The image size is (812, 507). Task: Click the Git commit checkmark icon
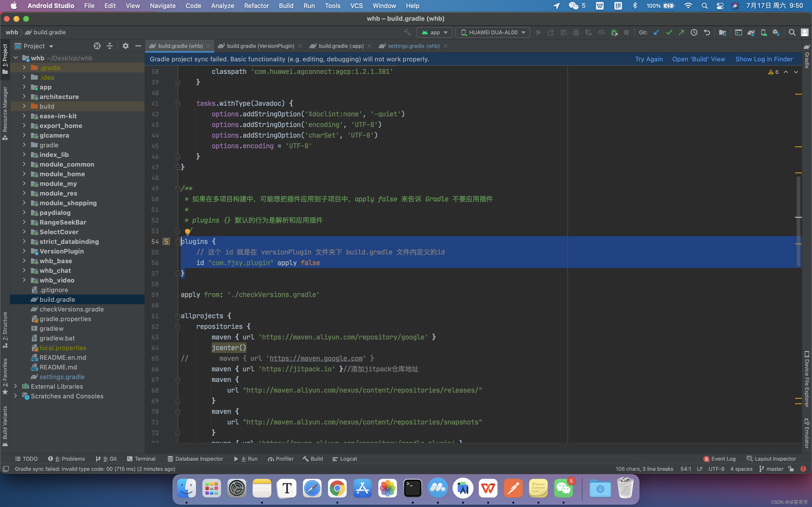(x=669, y=33)
